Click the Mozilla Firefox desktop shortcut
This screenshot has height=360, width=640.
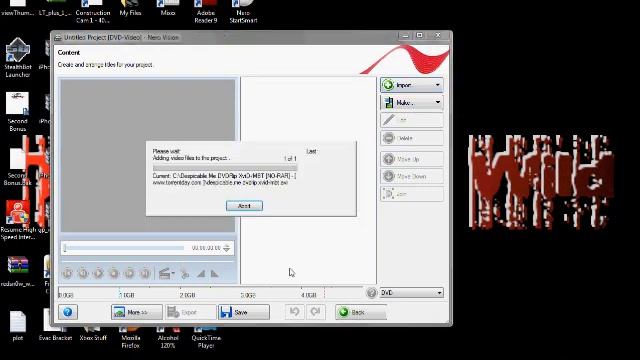[131, 337]
